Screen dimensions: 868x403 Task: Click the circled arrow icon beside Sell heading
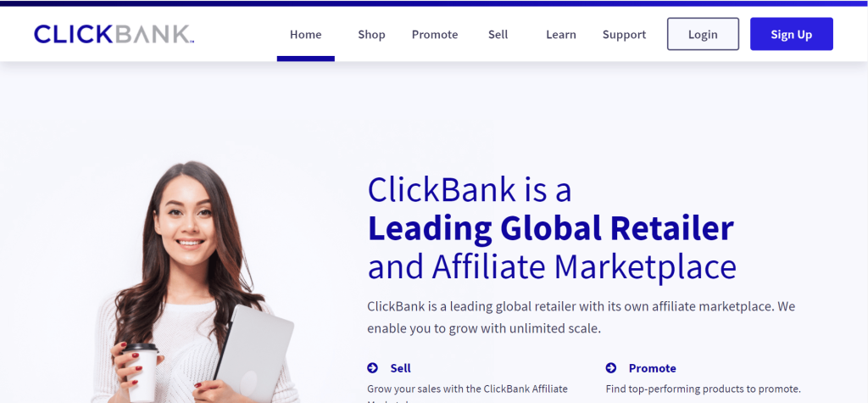373,368
